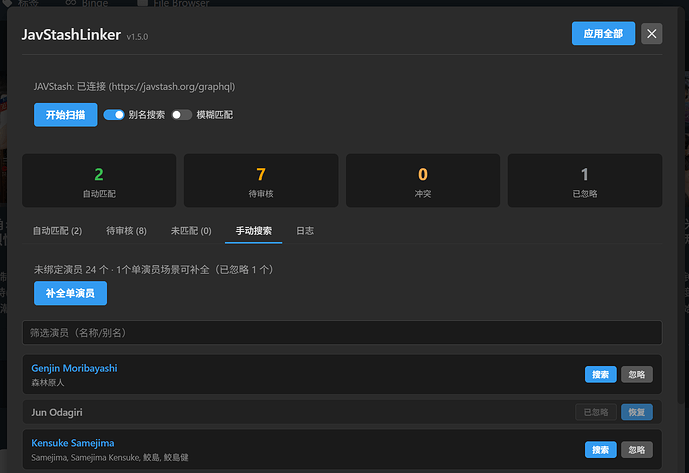This screenshot has width=689, height=473.
Task: Search for Genjin Moribayashi with 搜索
Action: 600,375
